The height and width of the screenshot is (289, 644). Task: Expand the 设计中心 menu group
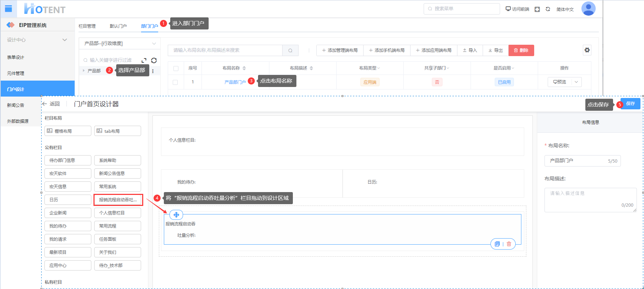click(x=37, y=40)
